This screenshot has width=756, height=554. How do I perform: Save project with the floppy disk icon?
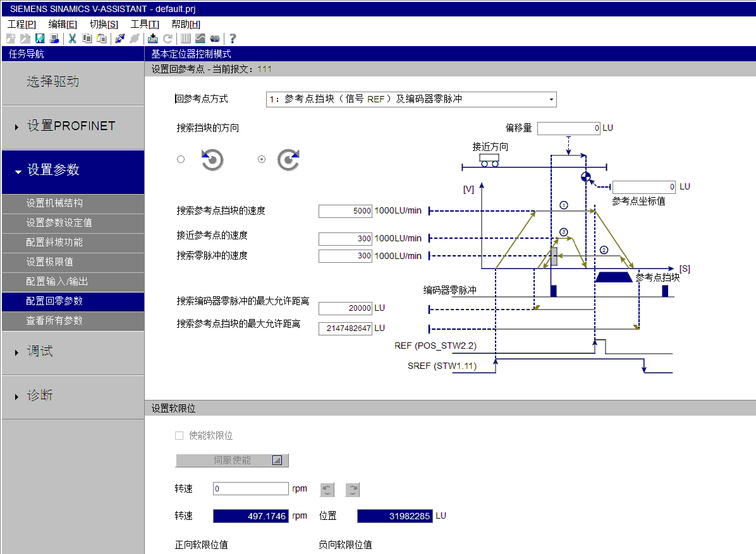tap(40, 39)
